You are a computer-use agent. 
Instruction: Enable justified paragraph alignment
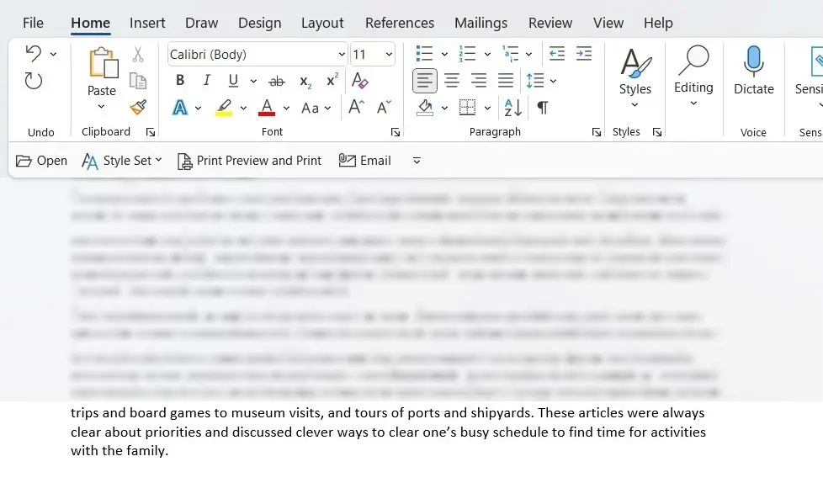coord(506,80)
